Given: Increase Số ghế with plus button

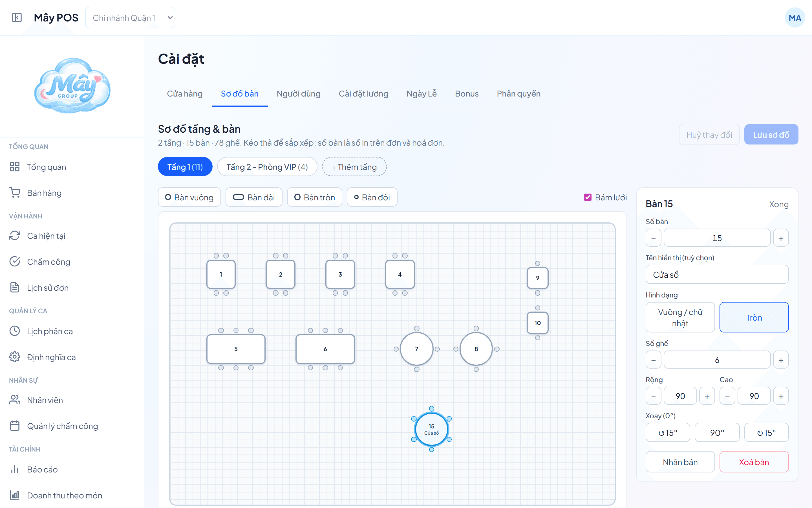Looking at the screenshot, I should (781, 360).
